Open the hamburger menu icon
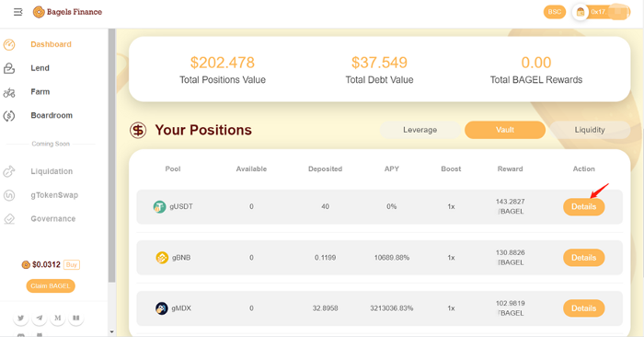The height and width of the screenshot is (337, 644). pyautogui.click(x=18, y=12)
